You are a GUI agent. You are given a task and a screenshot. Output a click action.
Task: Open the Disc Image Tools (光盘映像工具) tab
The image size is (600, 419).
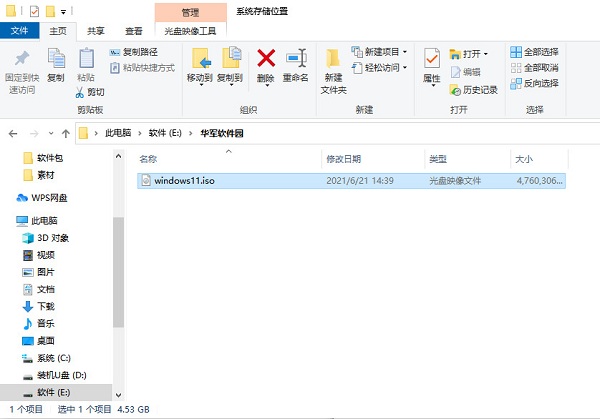click(190, 31)
